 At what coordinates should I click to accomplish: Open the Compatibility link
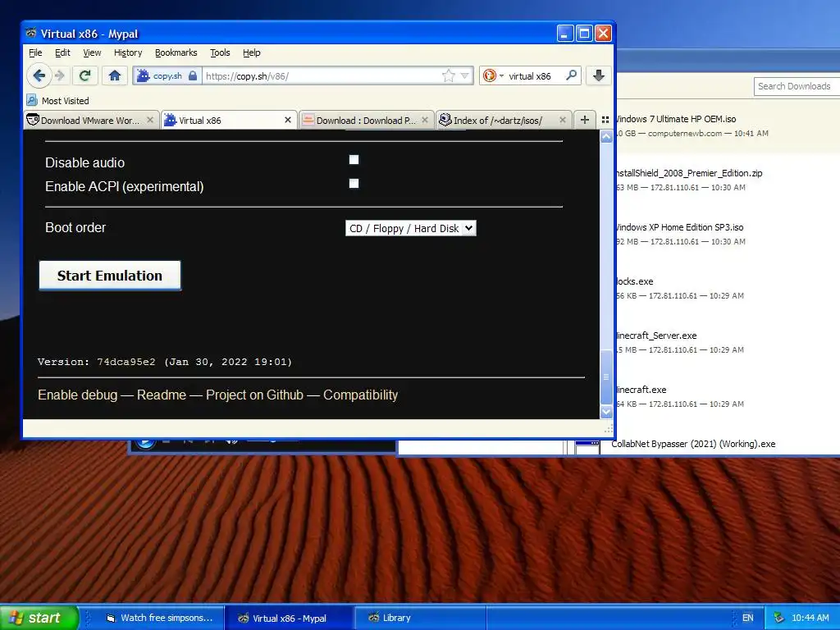361,395
